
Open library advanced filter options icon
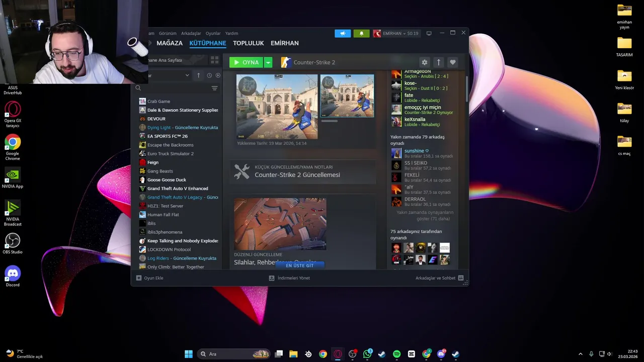click(214, 88)
